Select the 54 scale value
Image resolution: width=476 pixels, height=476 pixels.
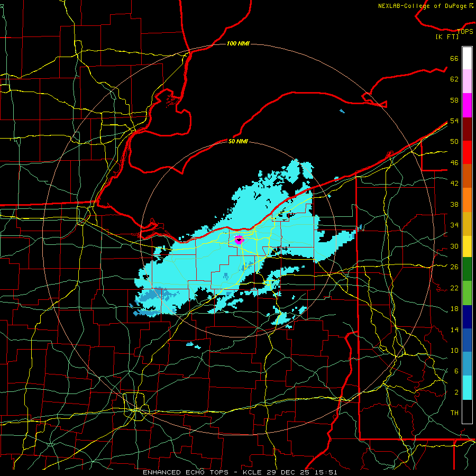(x=454, y=121)
